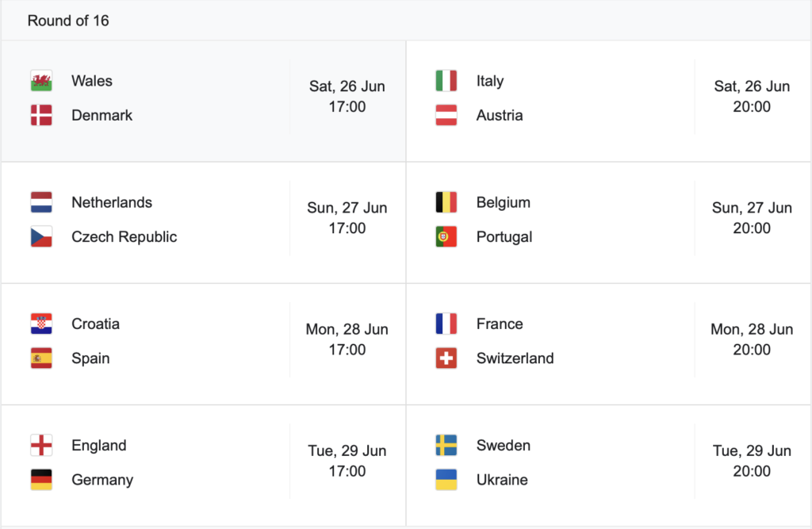Image resolution: width=812 pixels, height=529 pixels.
Task: Select the Ukraine team name
Action: (x=502, y=480)
